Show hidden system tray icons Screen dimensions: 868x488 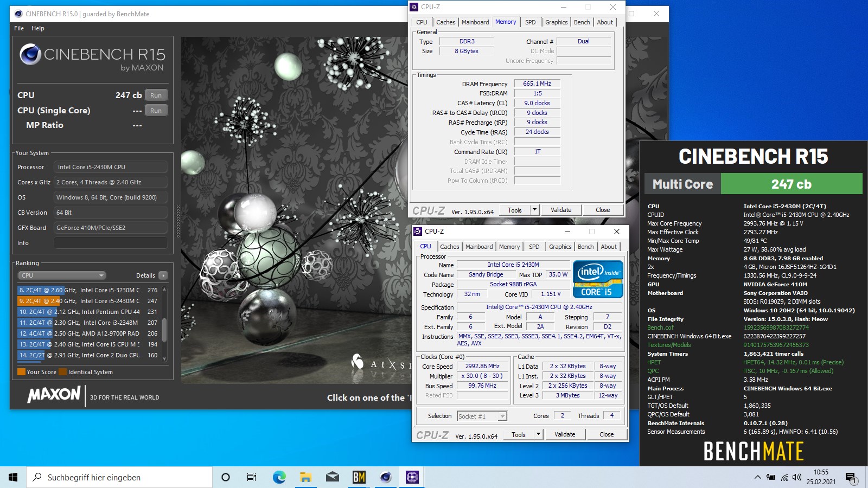pos(757,477)
